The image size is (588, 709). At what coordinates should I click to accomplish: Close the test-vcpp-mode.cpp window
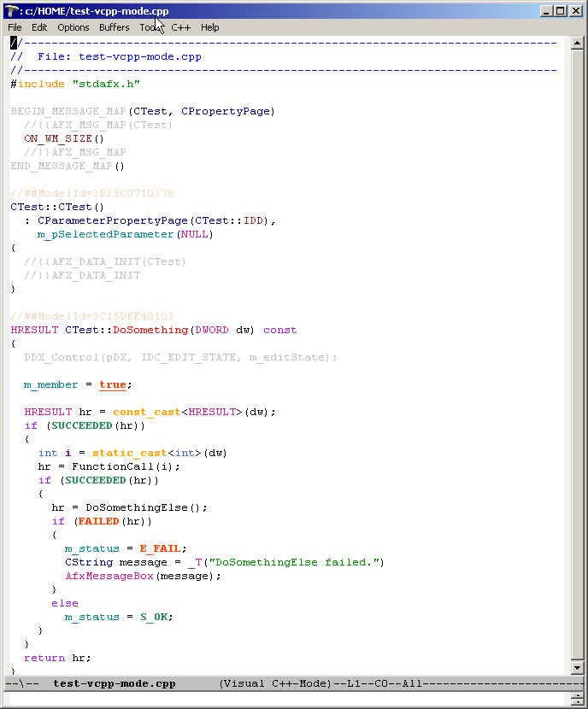576,10
